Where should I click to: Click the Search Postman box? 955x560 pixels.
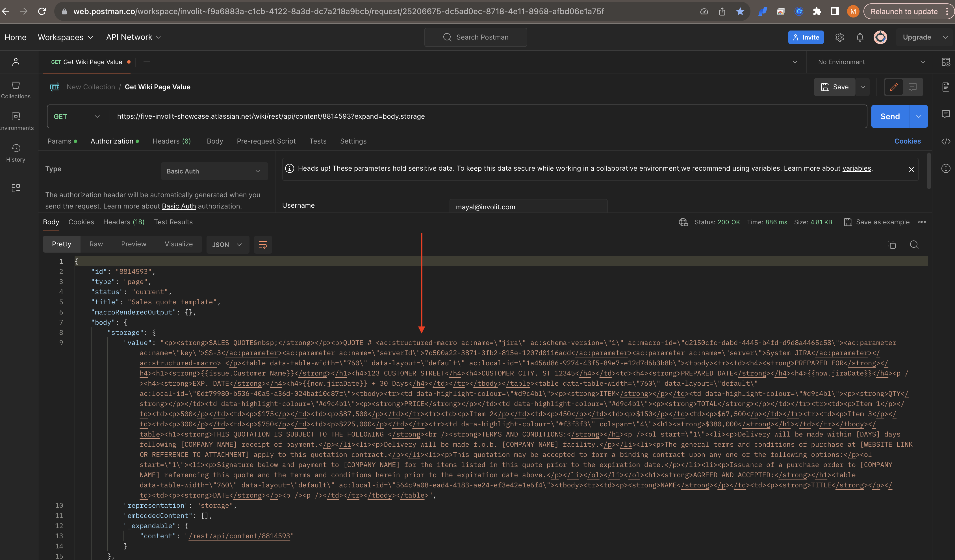476,37
